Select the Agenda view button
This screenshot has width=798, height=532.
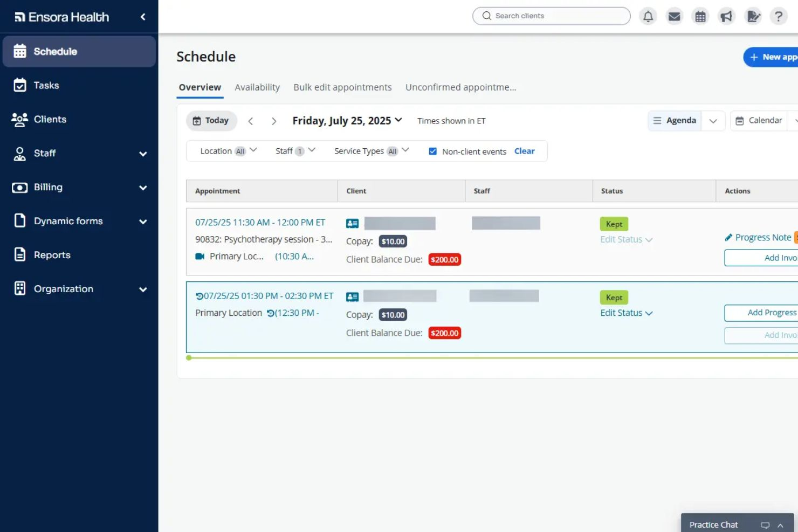(x=675, y=121)
